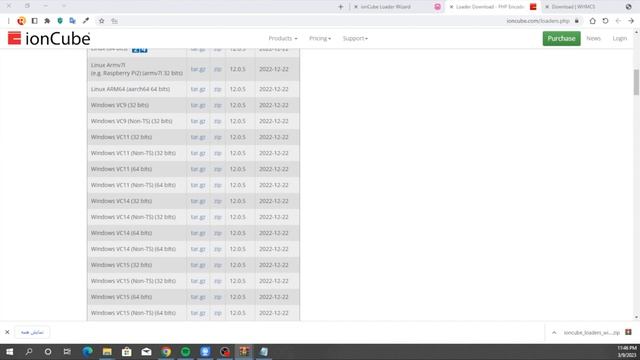Viewport: 640px width, 360px height.
Task: Download zip for Windows VC15 (32 bits)
Action: click(218, 265)
